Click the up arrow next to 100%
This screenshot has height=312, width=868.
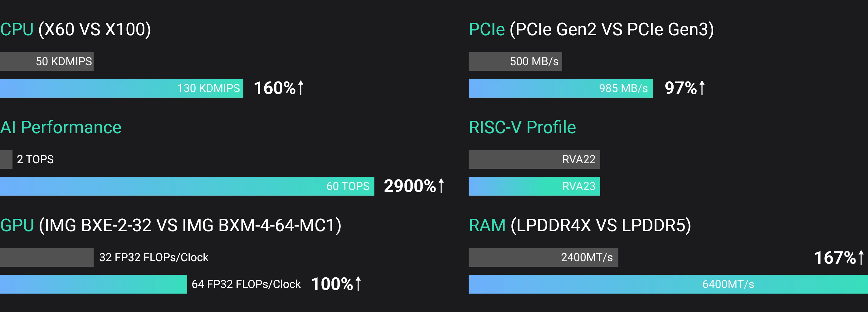coord(358,284)
